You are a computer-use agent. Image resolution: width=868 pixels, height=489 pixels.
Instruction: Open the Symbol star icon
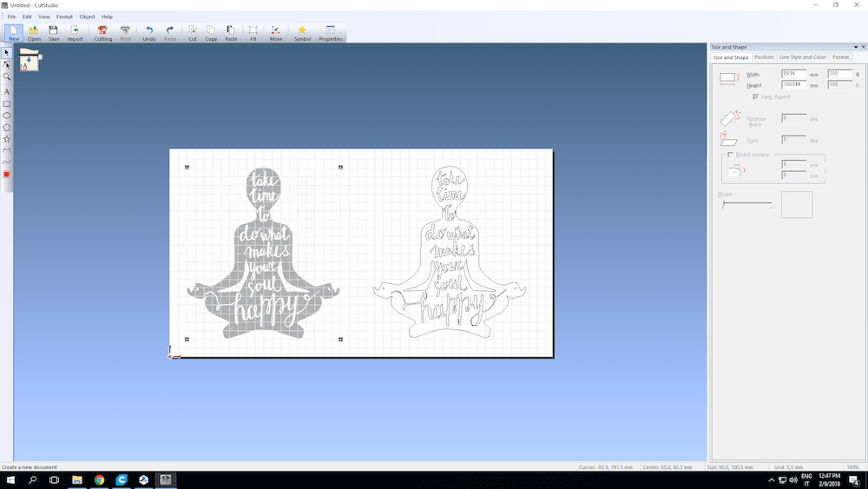click(x=302, y=33)
